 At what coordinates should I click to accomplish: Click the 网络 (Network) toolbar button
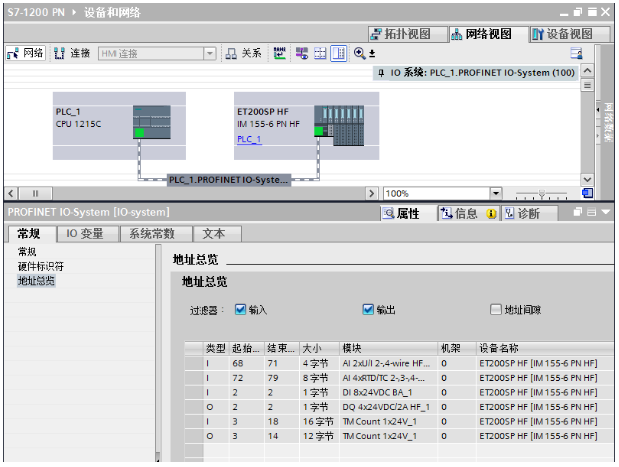[x=26, y=53]
